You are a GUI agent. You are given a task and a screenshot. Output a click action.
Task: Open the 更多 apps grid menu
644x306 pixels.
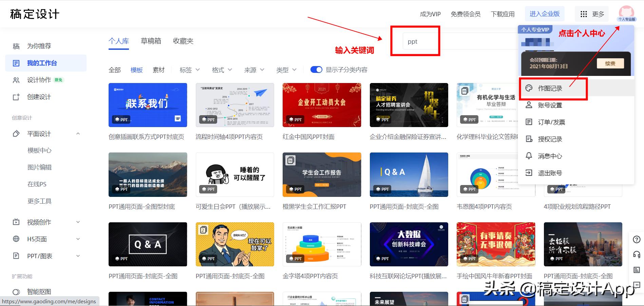click(591, 14)
